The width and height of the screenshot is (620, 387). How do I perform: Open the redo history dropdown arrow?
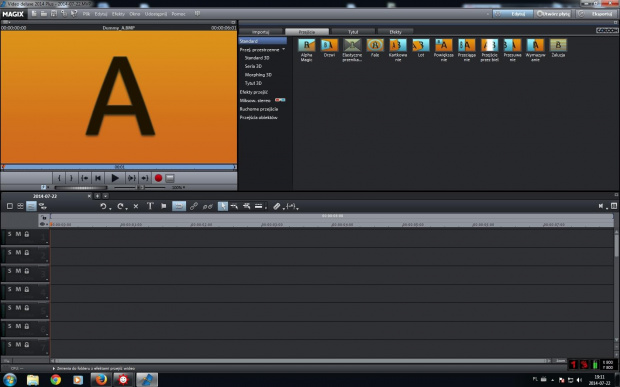tap(127, 208)
